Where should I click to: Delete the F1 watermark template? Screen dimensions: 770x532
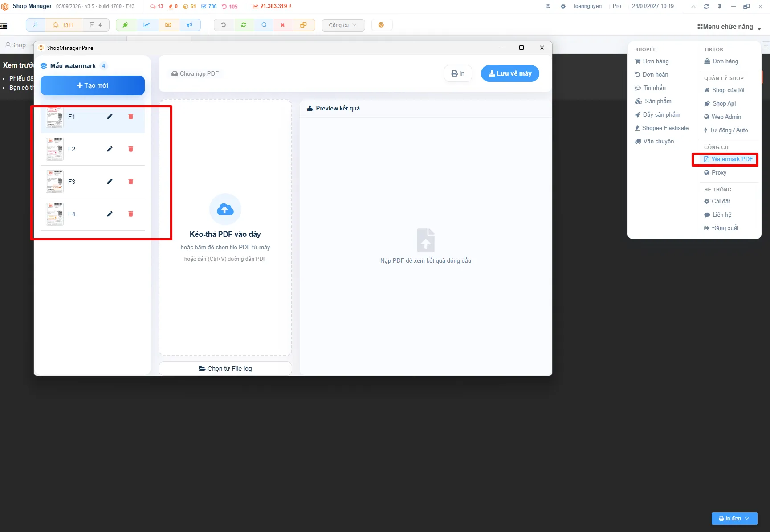pyautogui.click(x=131, y=117)
